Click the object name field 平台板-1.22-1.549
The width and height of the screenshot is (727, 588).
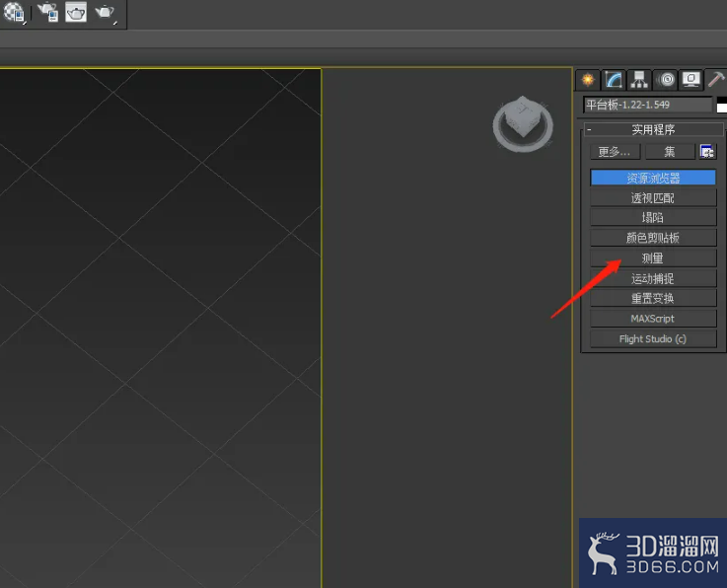[648, 105]
